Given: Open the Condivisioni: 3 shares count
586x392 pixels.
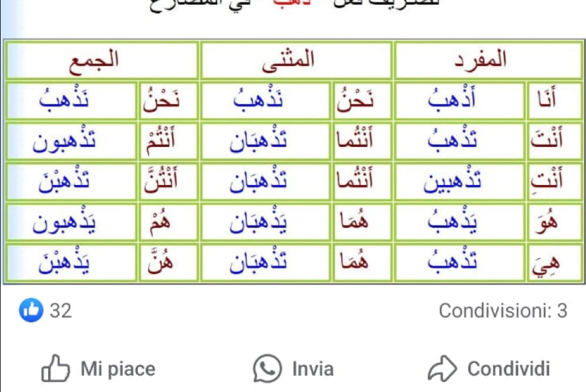Looking at the screenshot, I should click(503, 311).
